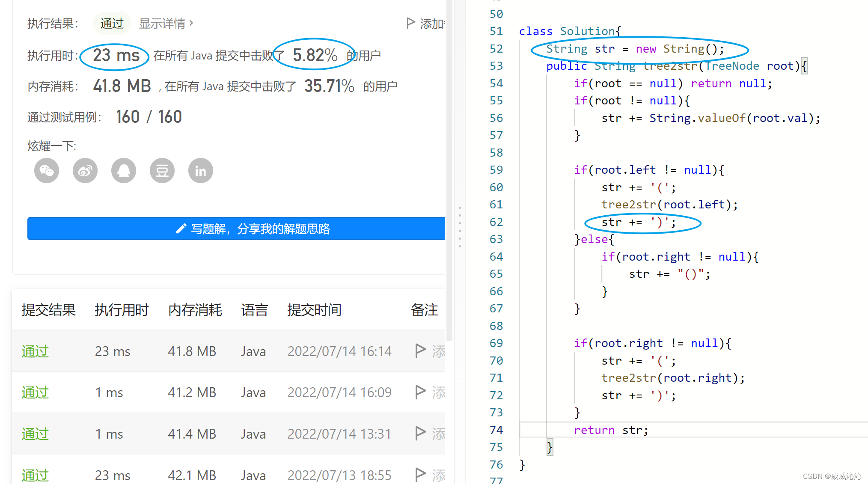Open the 通过 result from 16:14

pyautogui.click(x=35, y=351)
